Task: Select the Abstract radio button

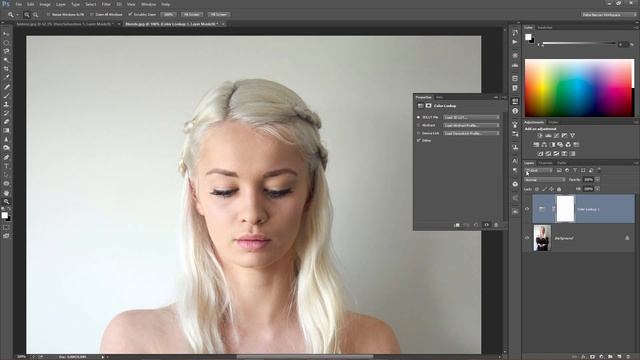Action: click(x=418, y=125)
